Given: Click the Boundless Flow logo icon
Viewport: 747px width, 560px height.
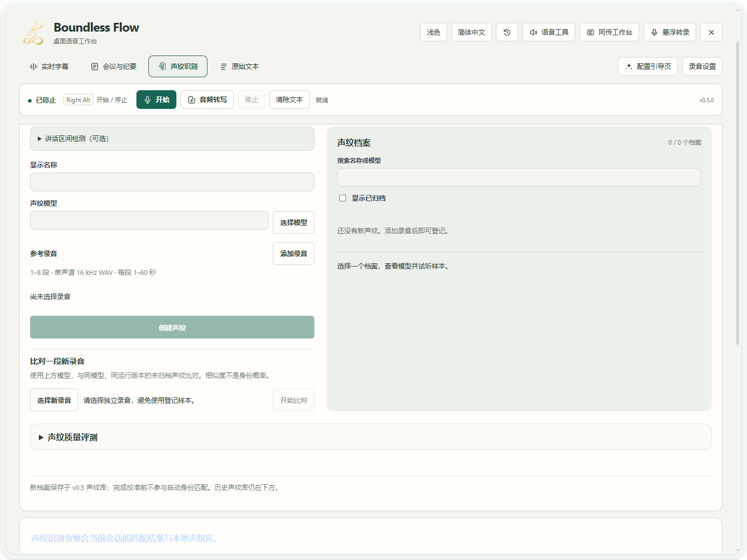Looking at the screenshot, I should 34,33.
